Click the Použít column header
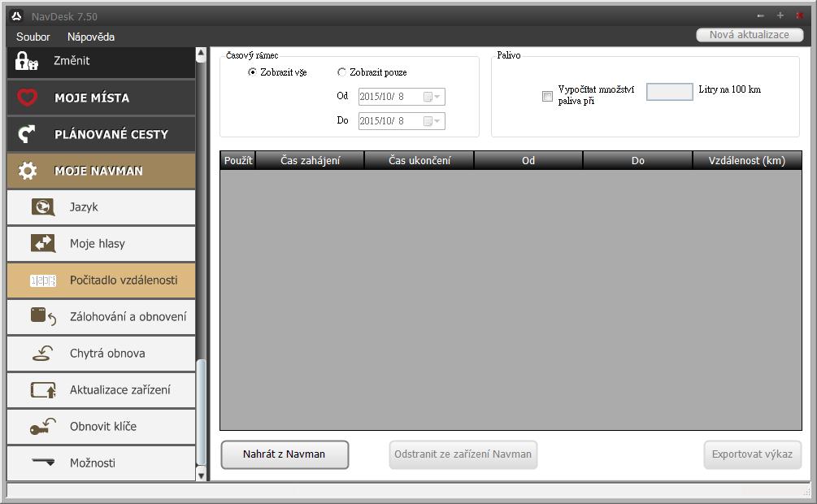 point(237,160)
